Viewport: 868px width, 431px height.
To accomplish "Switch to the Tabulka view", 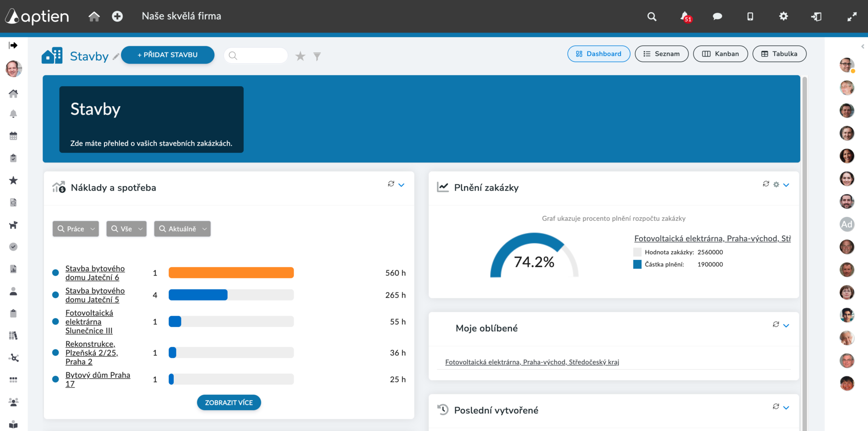I will coord(779,54).
